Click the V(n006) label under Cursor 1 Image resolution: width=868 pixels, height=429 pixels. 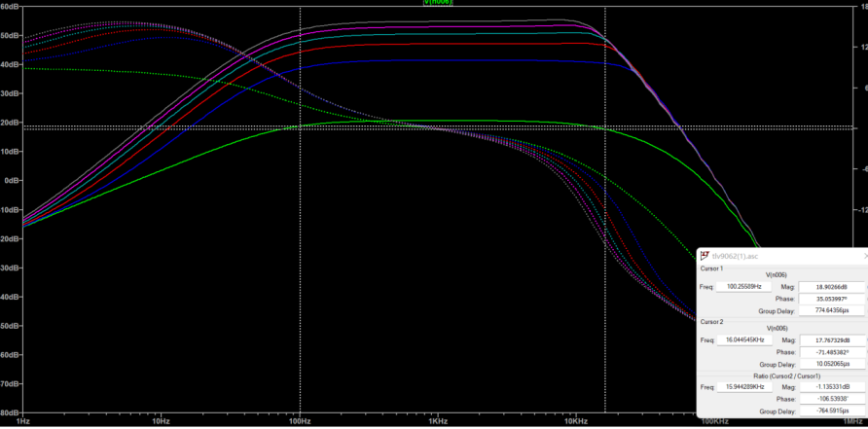click(x=776, y=275)
